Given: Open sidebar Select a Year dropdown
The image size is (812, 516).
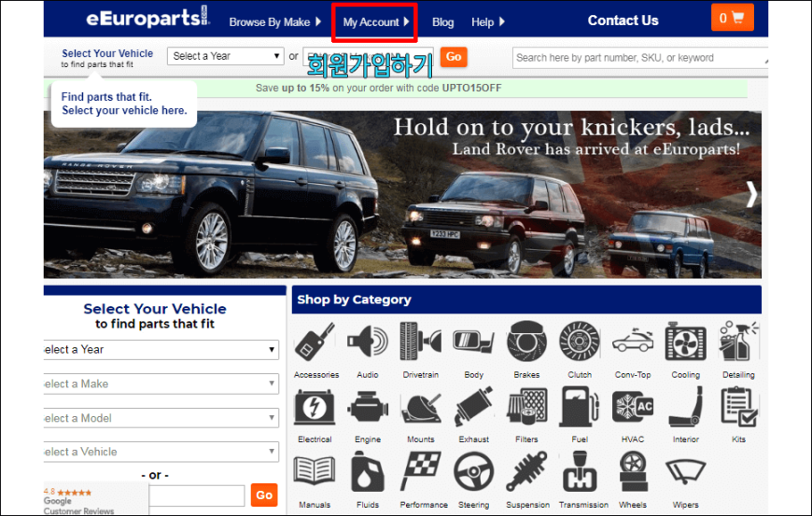Looking at the screenshot, I should tap(161, 350).
